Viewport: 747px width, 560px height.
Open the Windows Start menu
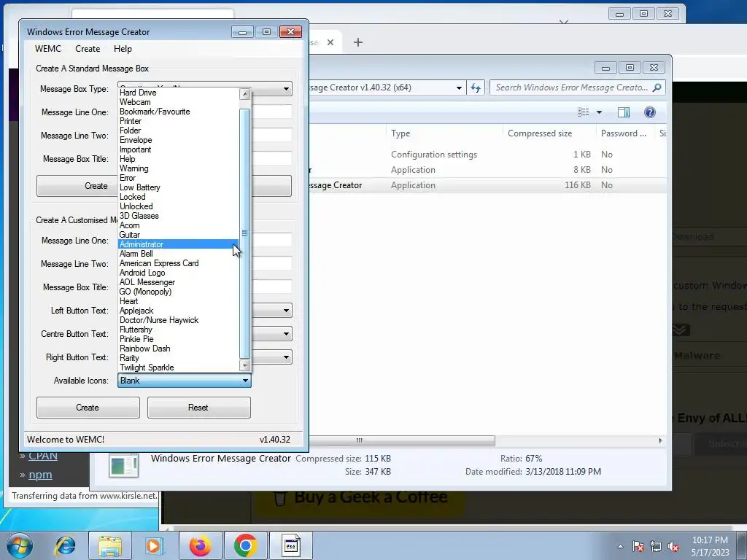click(x=19, y=545)
